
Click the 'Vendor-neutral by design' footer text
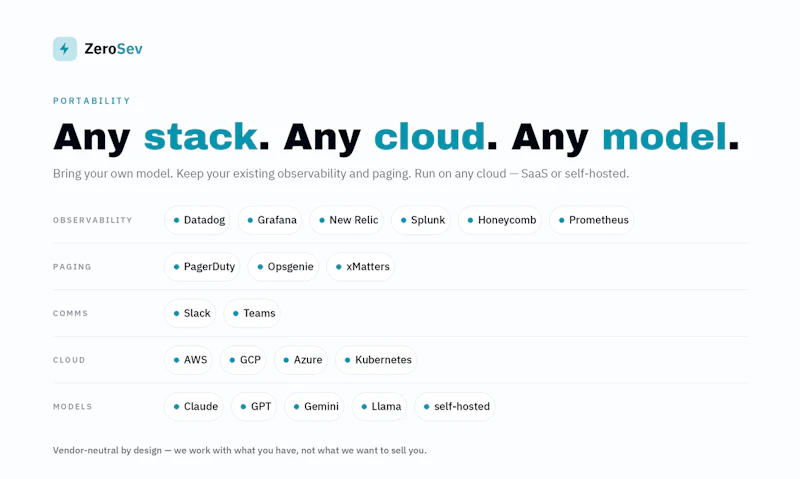pos(240,450)
